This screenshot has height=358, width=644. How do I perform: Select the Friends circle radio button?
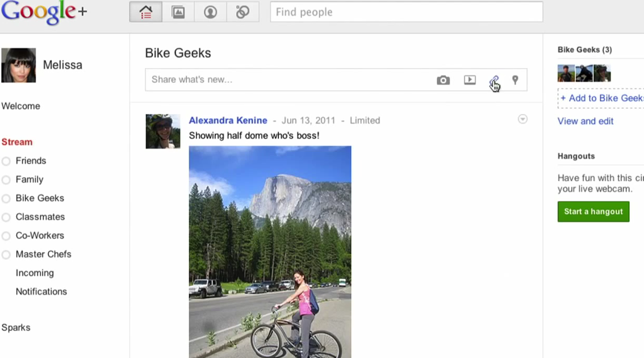click(6, 161)
